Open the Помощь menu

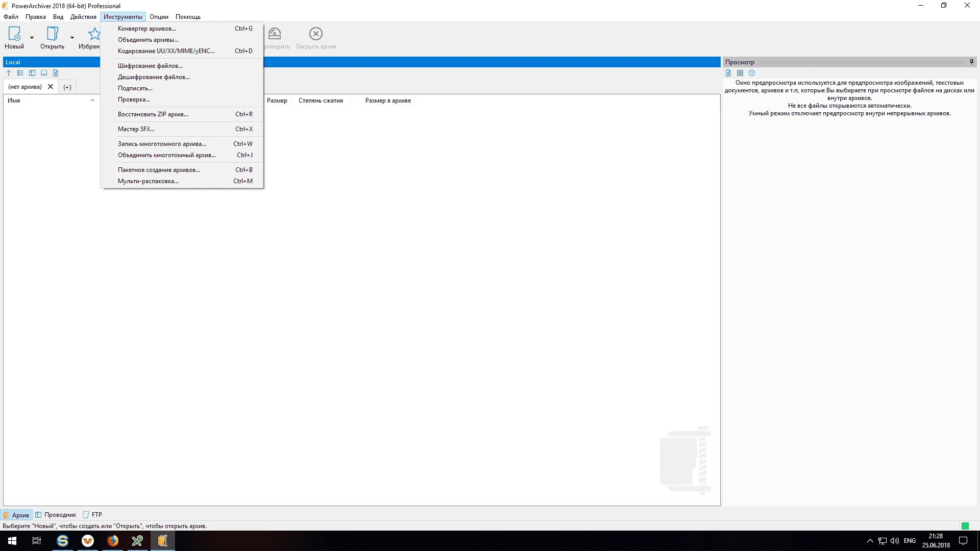point(188,17)
